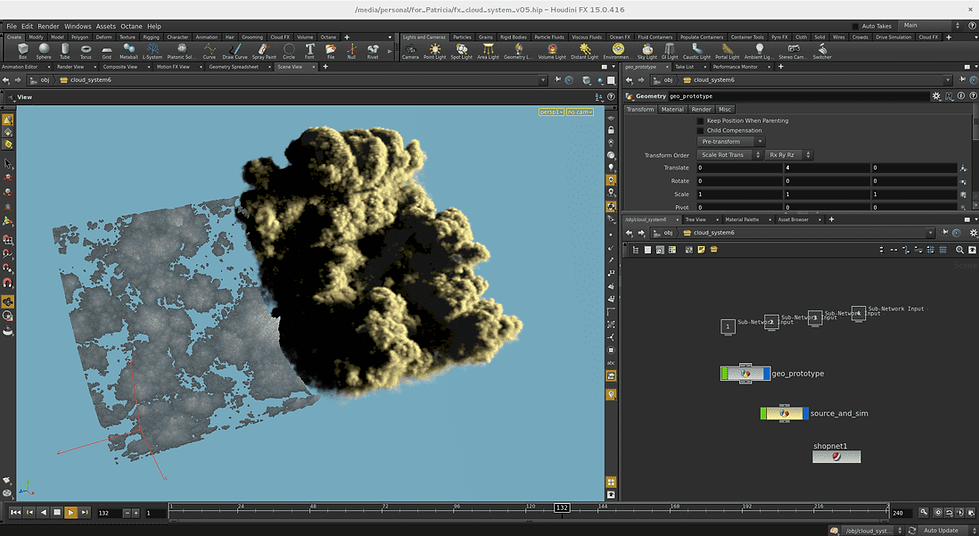This screenshot has width=979, height=536.
Task: Select the Switcher shelf tool
Action: 822,51
